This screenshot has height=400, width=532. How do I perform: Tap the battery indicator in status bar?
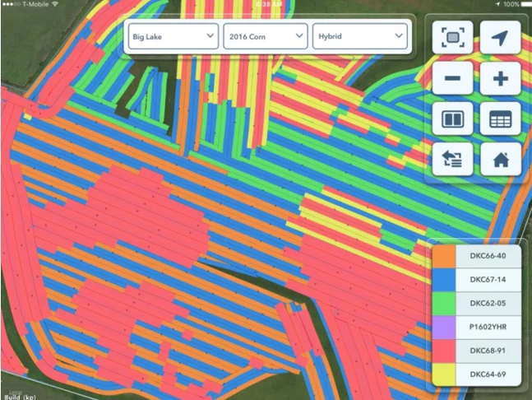point(518,4)
